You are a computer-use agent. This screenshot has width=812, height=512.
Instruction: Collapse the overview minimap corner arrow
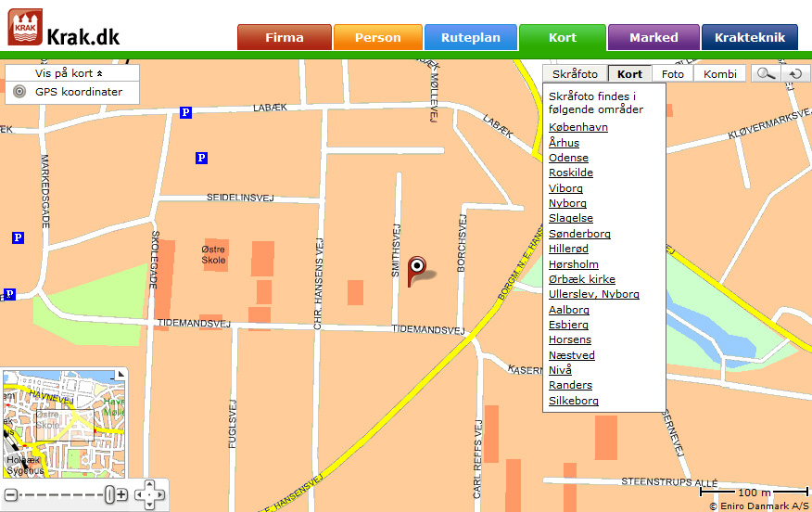tap(121, 374)
